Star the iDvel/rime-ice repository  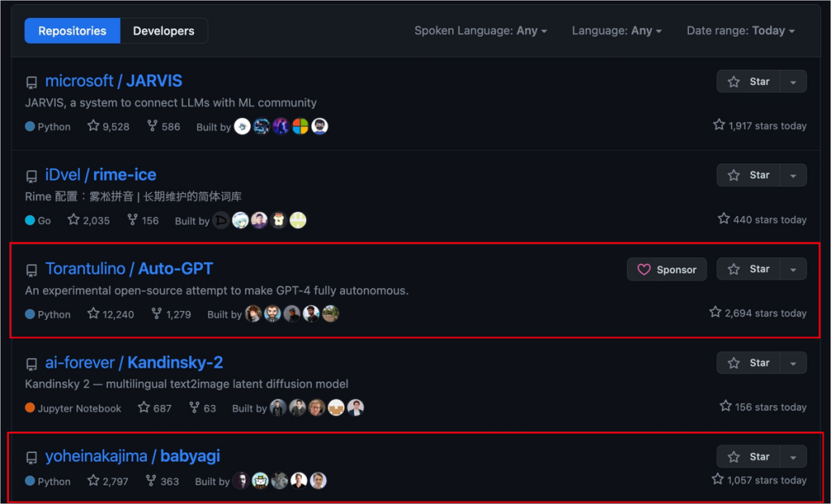point(748,175)
